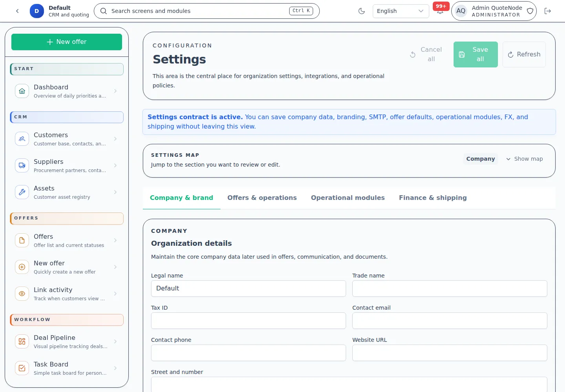Click the green New offer button
This screenshot has height=392, width=565.
click(x=67, y=42)
